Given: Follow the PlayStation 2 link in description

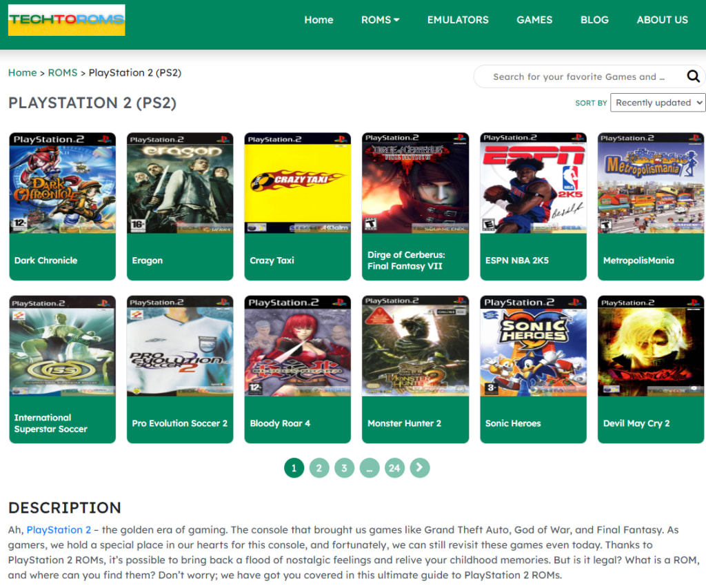Looking at the screenshot, I should [x=59, y=529].
